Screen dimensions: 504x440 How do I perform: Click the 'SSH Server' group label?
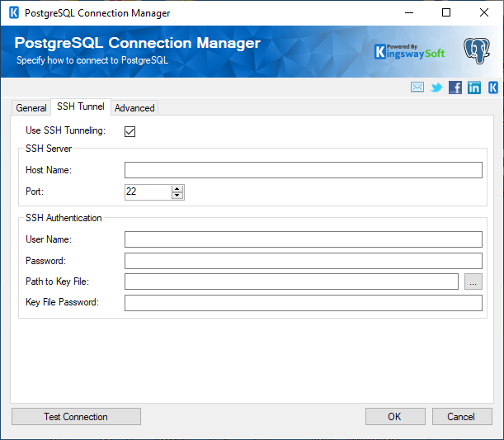pyautogui.click(x=49, y=149)
